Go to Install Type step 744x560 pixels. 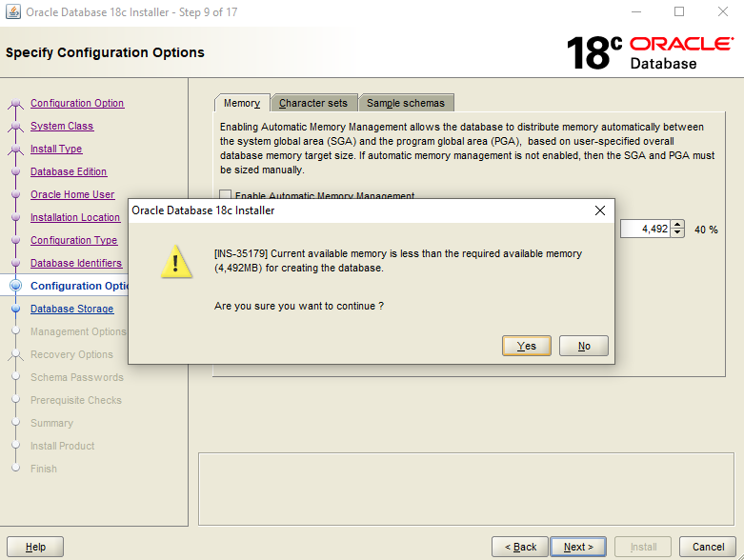tap(56, 149)
